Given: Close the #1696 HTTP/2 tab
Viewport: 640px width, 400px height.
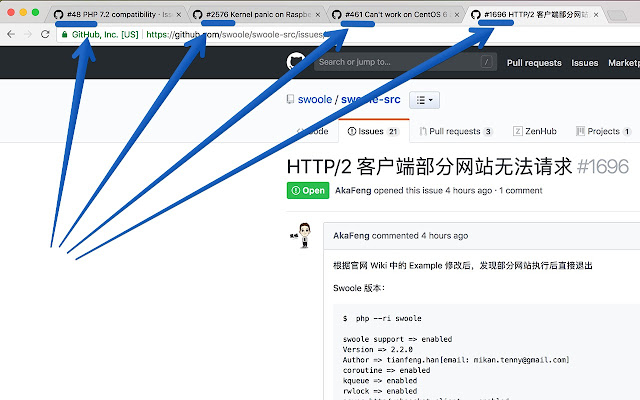Looking at the screenshot, I should pyautogui.click(x=596, y=15).
